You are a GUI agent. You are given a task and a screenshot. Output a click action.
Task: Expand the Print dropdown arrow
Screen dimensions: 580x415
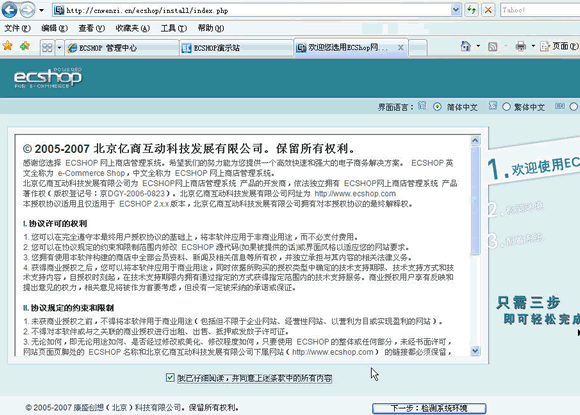click(533, 46)
